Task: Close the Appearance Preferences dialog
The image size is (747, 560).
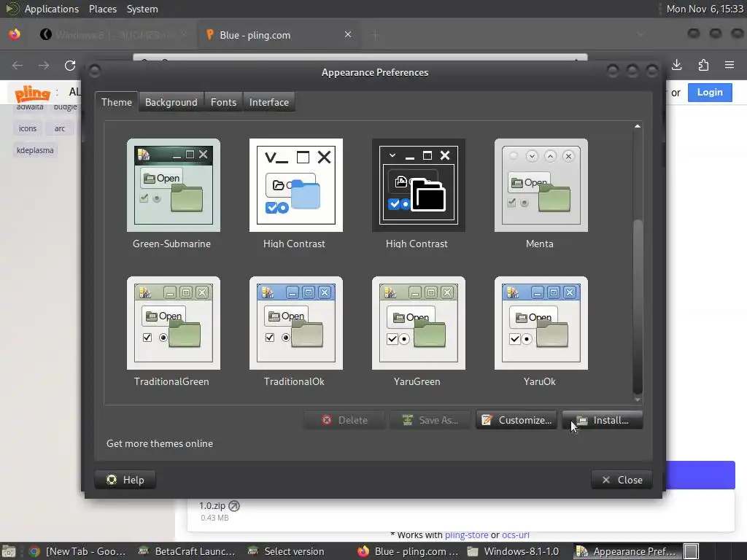Action: coord(622,480)
